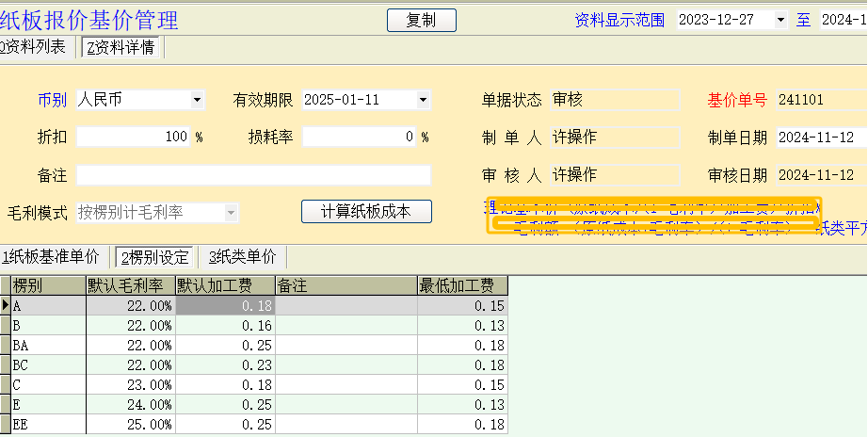The image size is (868, 437).
Task: Open the 纸类单价 tab
Action: [243, 257]
